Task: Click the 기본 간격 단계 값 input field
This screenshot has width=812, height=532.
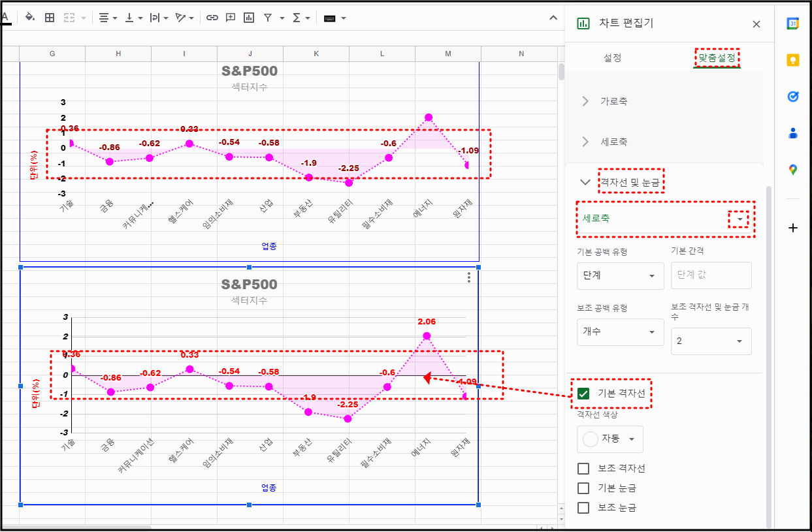Action: click(x=711, y=275)
